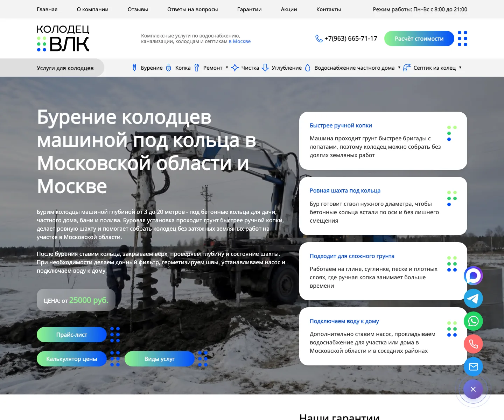Viewport: 504px width, 420px height.
Task: Click the email envelope contact icon
Action: point(473,367)
